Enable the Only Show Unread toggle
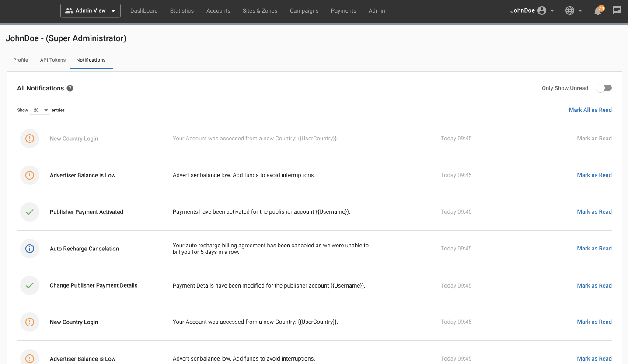This screenshot has height=364, width=628. [604, 88]
